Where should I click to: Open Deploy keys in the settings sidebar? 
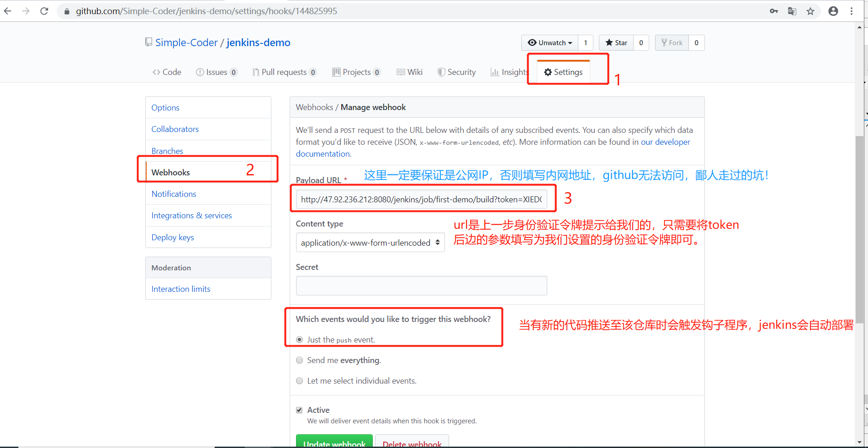[208, 237]
